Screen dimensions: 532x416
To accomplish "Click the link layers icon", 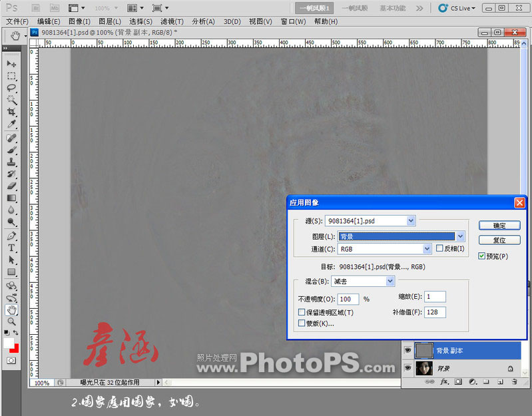I will click(429, 382).
